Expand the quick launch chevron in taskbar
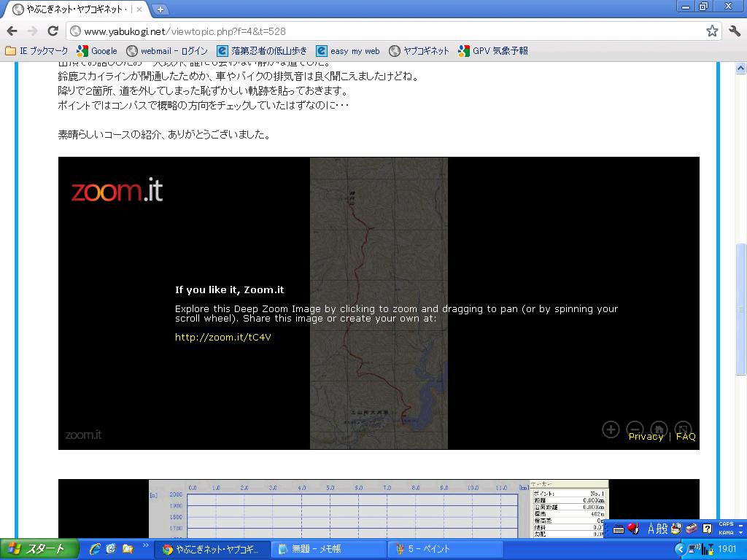The image size is (747, 560). (145, 545)
